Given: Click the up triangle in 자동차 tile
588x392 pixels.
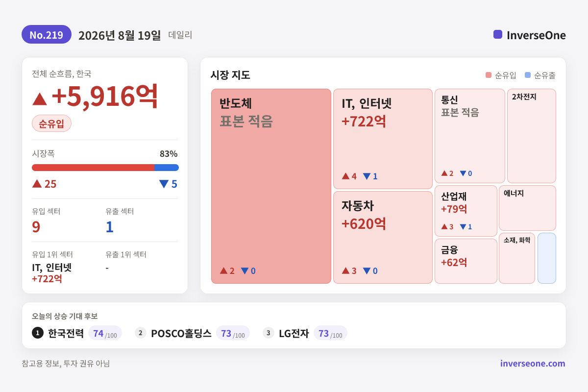Looking at the screenshot, I should coord(345,270).
